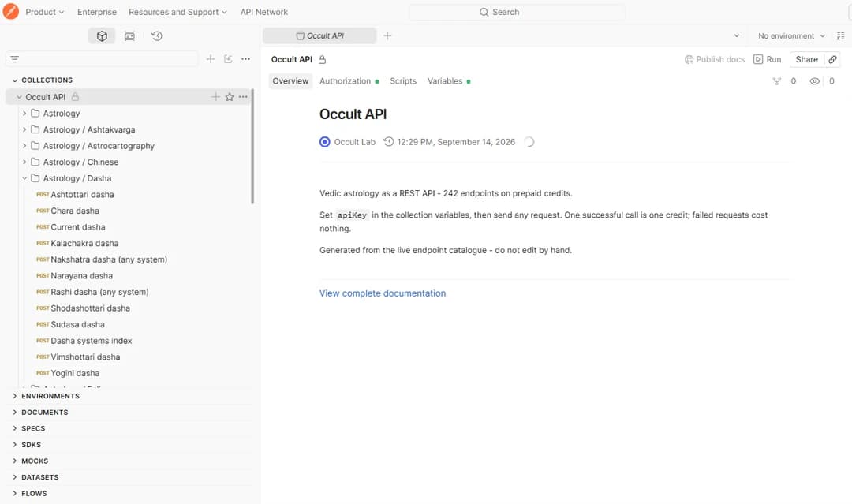Open the History clock icon
Viewport: 852px width, 504px height.
point(157,35)
